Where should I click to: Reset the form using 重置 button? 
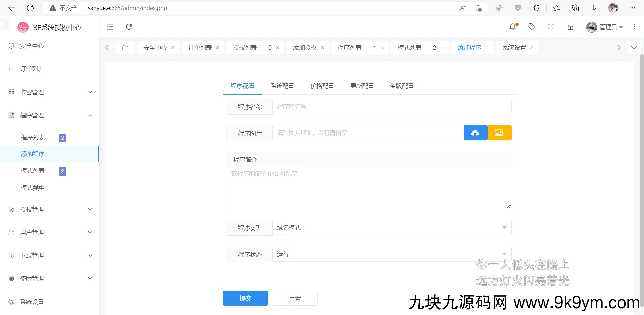[295, 298]
